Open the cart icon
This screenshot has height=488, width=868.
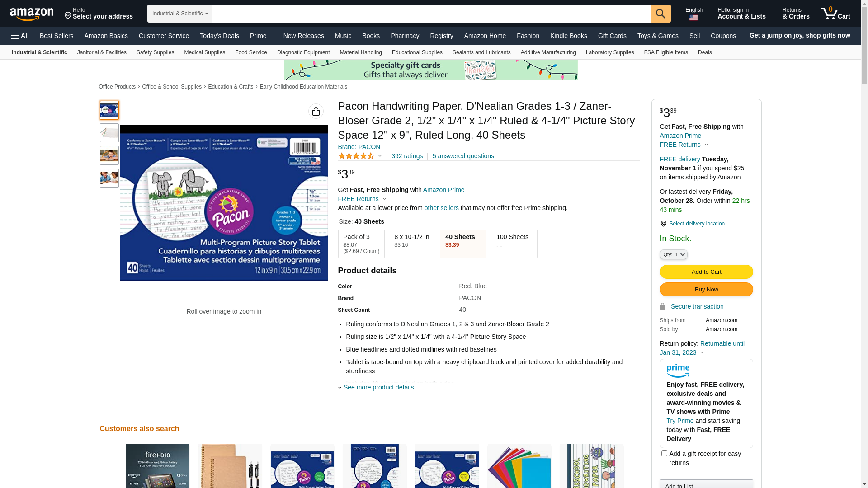click(835, 14)
